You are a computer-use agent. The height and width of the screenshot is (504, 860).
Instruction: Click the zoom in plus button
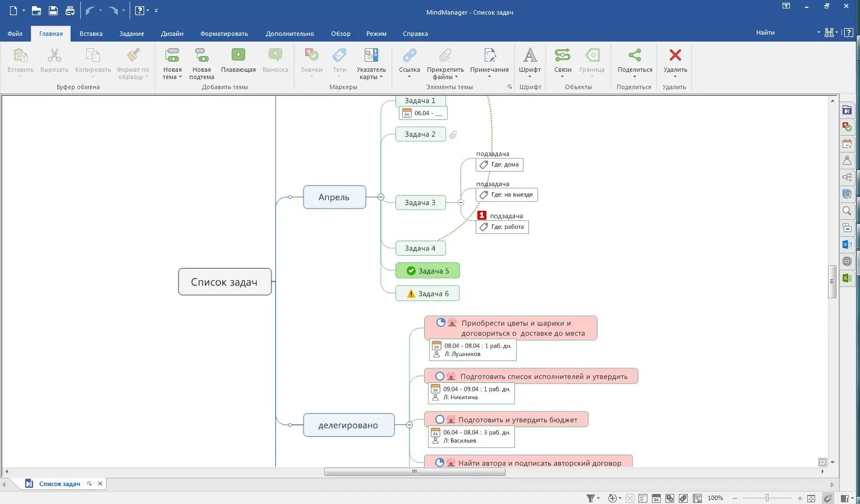pos(800,498)
